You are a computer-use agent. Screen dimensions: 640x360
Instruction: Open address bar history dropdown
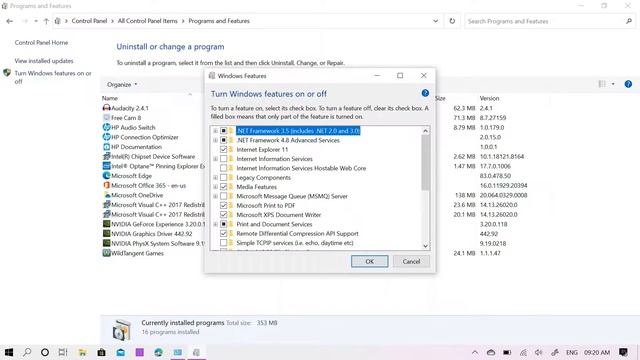[436, 21]
